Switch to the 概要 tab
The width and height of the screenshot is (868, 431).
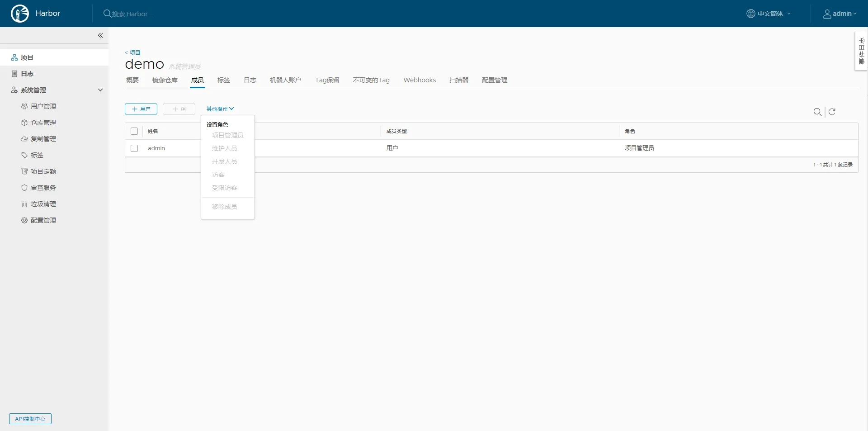tap(132, 80)
